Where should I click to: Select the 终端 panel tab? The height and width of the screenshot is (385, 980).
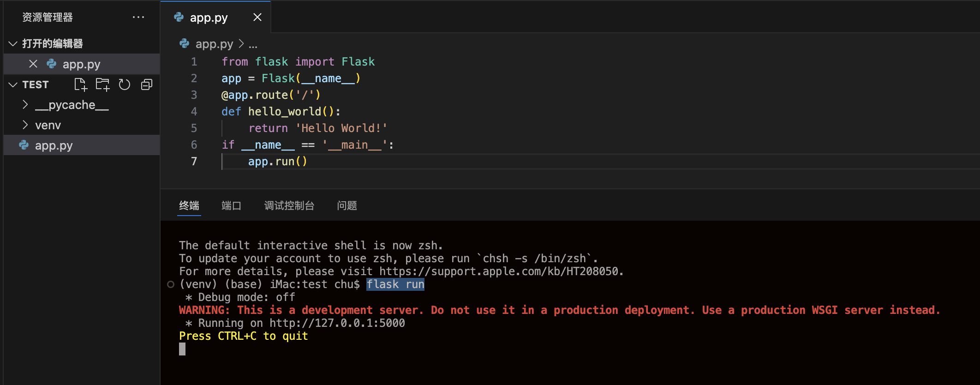click(189, 206)
